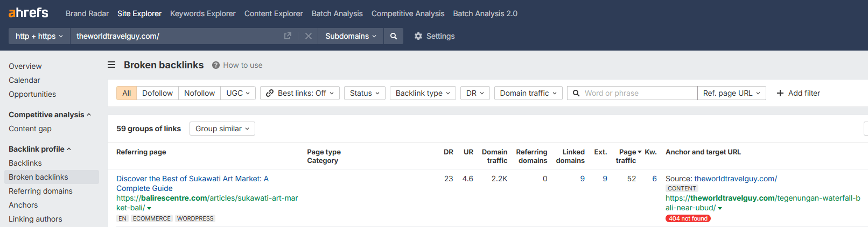Go to Referring domains in sidebar
The width and height of the screenshot is (868, 227).
[40, 191]
